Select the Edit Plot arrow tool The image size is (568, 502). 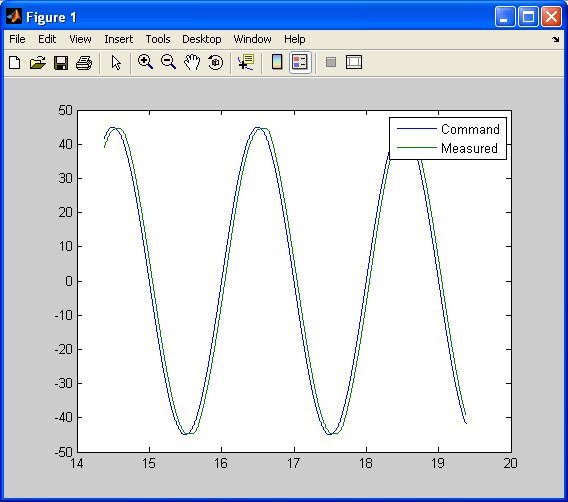click(116, 63)
